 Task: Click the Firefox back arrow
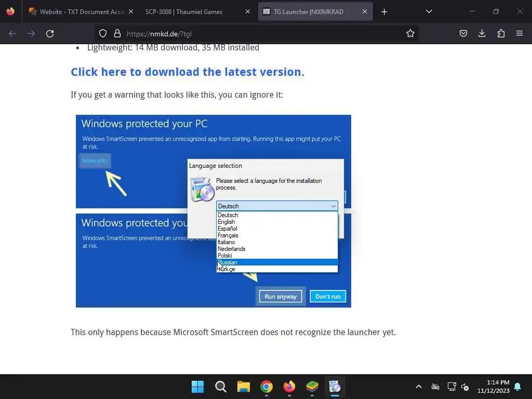point(12,34)
